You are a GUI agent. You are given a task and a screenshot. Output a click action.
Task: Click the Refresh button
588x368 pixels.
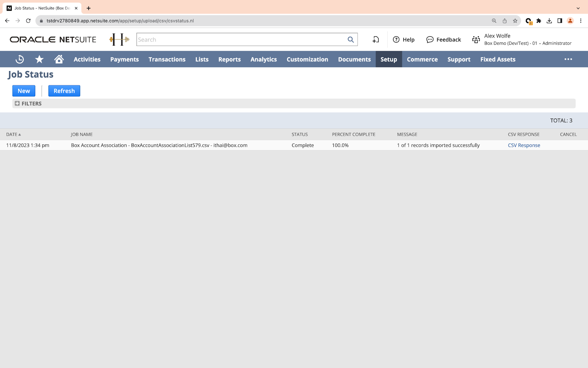pos(64,91)
